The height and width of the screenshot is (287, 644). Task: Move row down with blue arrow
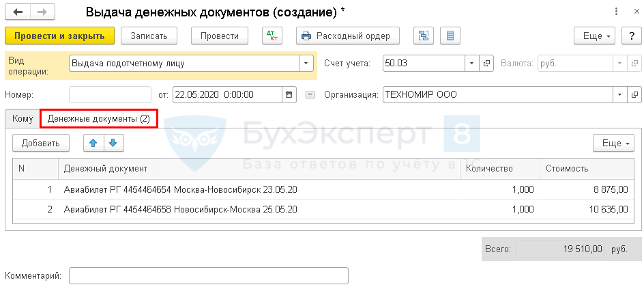113,143
